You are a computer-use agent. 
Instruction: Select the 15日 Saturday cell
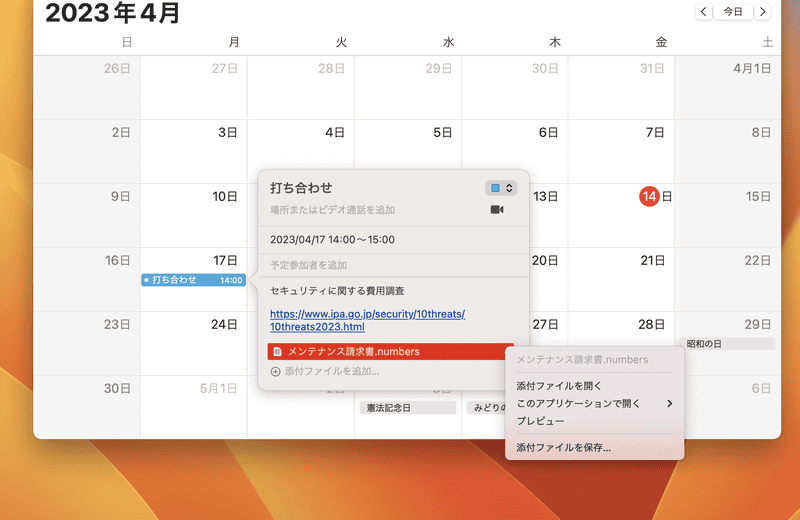click(x=728, y=215)
